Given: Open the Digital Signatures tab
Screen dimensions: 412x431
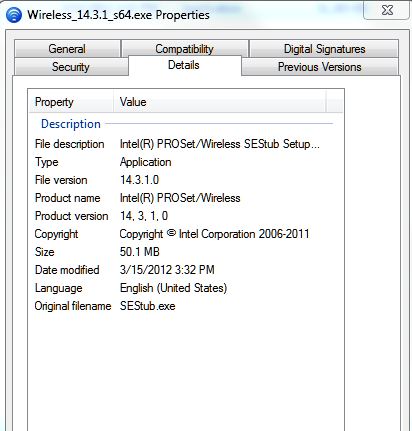Looking at the screenshot, I should tap(324, 49).
